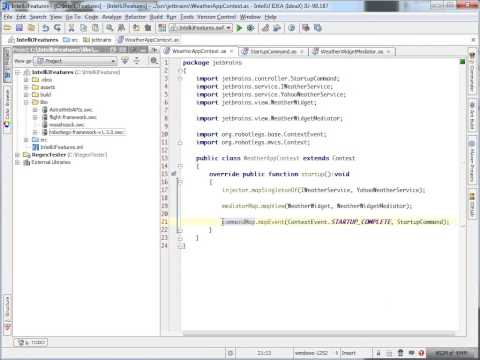This screenshot has width=480, height=360.
Task: Click the Copy toolbar icon
Action: point(83,28)
